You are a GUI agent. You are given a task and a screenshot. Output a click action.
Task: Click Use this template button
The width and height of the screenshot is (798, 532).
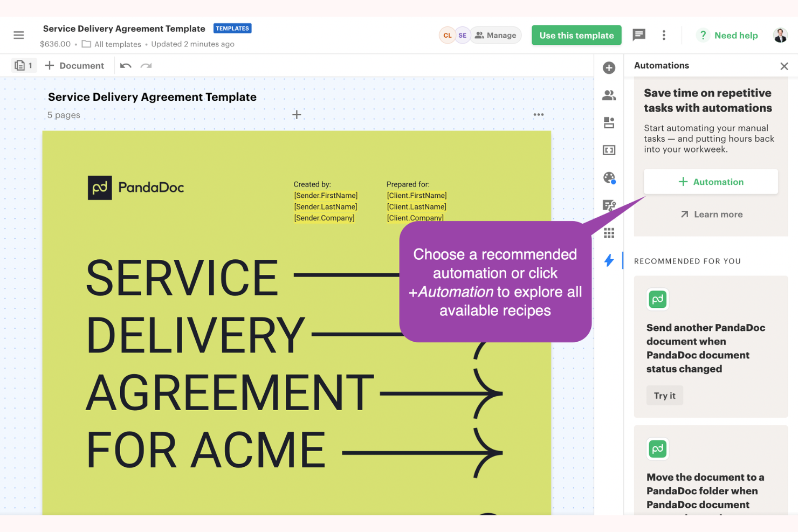[x=576, y=36]
